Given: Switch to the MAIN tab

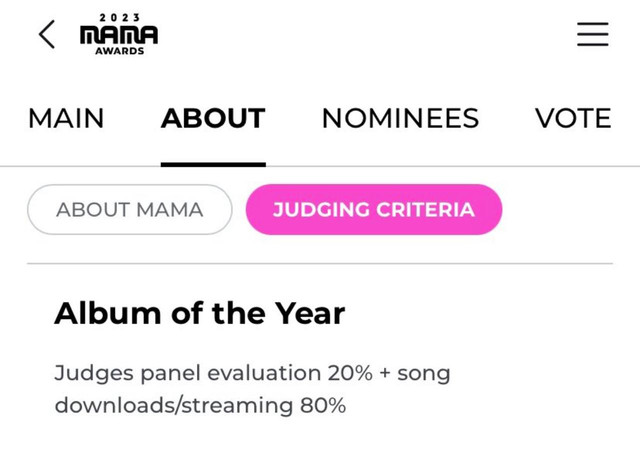Looking at the screenshot, I should 66,118.
